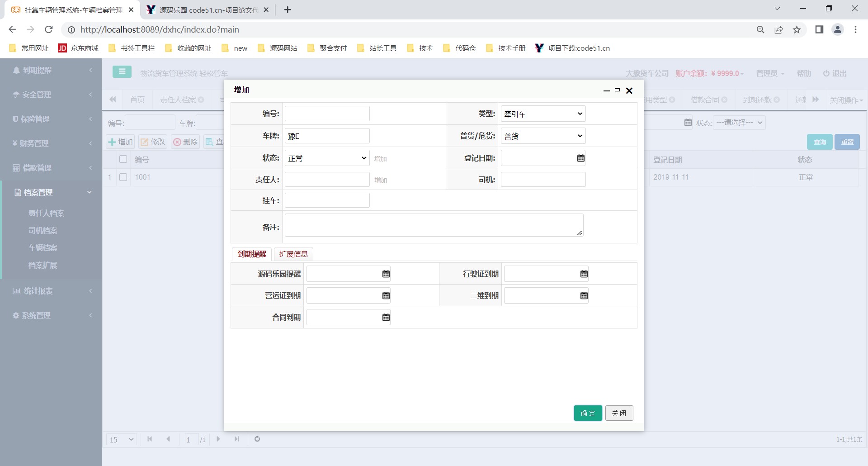Click the 退出 logout link

[835, 73]
